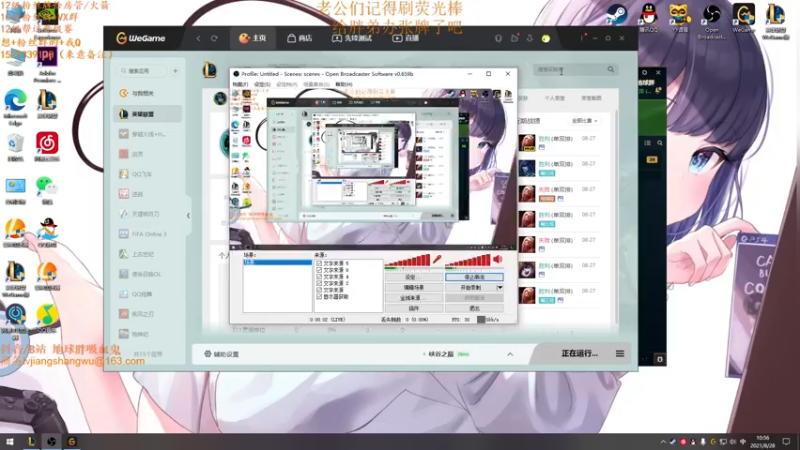This screenshot has width=800, height=450.
Task: Select 英雄联盟 in the WeGame sidebar
Action: [x=148, y=114]
